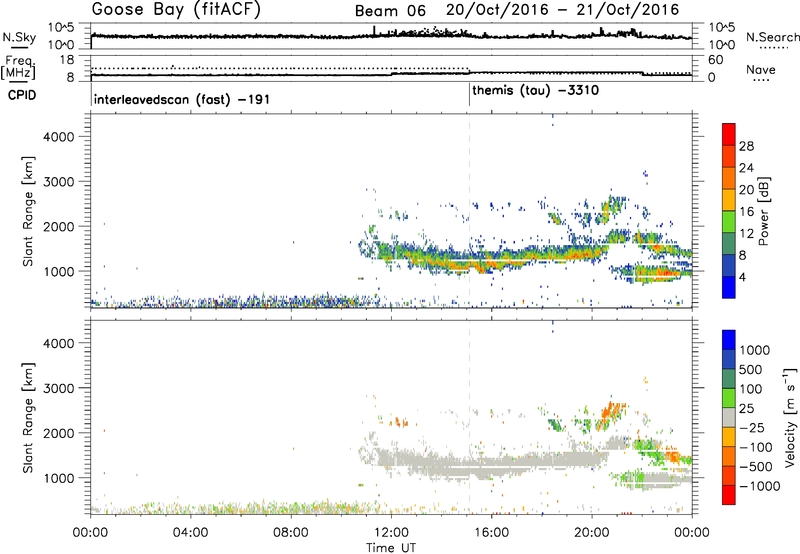Click the "12:00" time tick label
Image resolution: width=800 pixels, height=554 pixels.
pos(391,533)
